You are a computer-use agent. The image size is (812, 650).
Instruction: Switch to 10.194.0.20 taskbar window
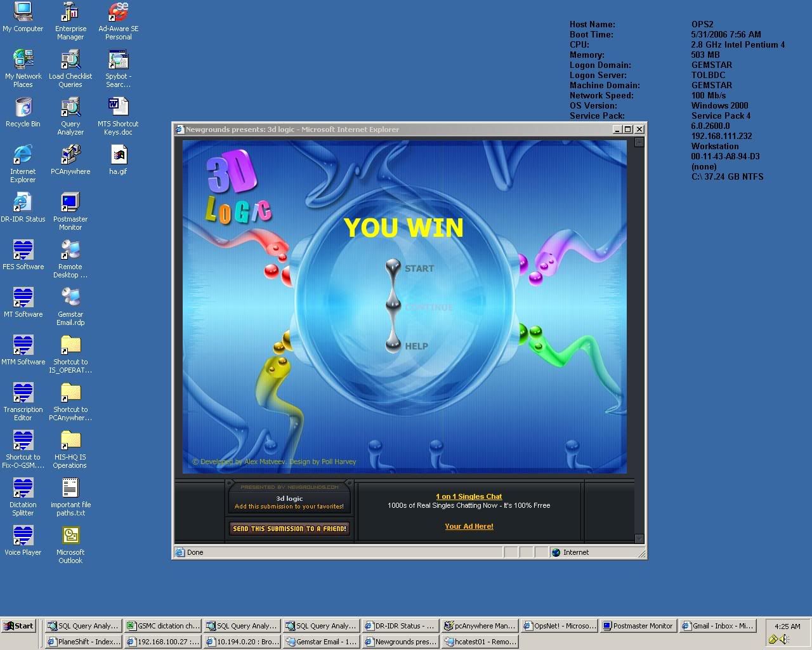tap(242, 642)
